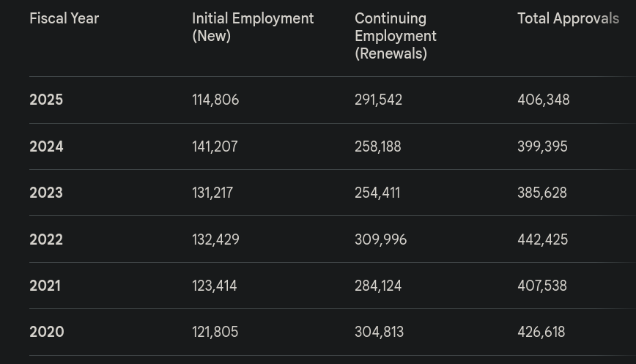Select the 426,618 total approvals cell
This screenshot has width=636, height=364.
pyautogui.click(x=541, y=332)
